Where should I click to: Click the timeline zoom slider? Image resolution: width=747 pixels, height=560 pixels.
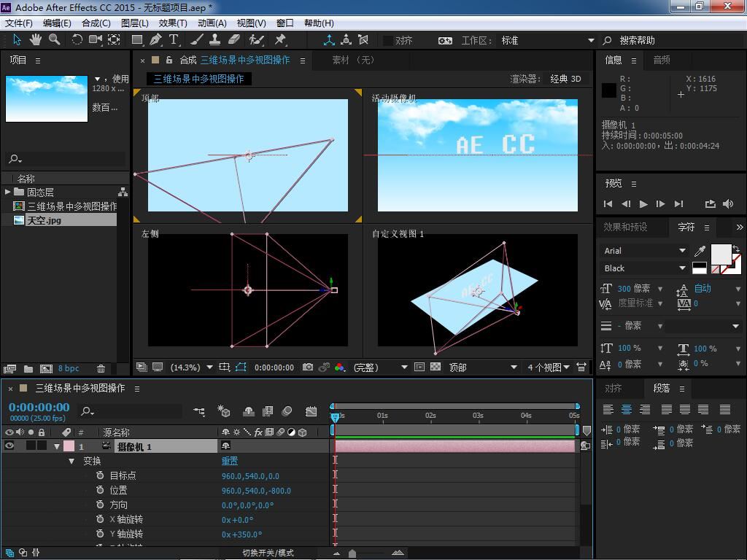coord(352,553)
